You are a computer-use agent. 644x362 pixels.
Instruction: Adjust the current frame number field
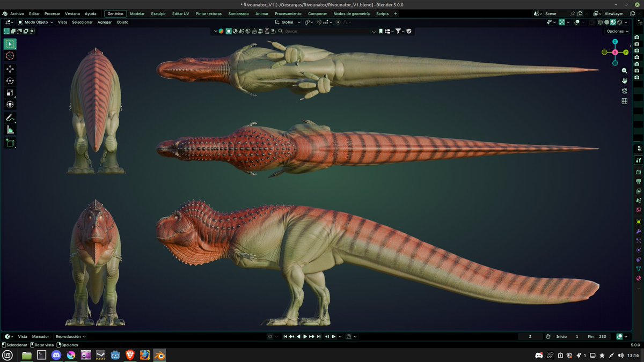pyautogui.click(x=529, y=336)
